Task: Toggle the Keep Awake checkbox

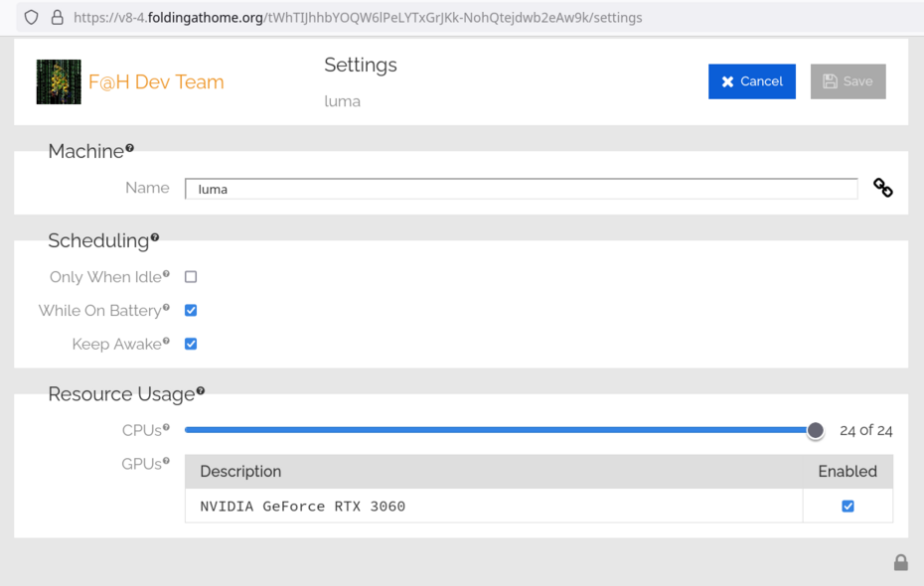Action: 191,344
